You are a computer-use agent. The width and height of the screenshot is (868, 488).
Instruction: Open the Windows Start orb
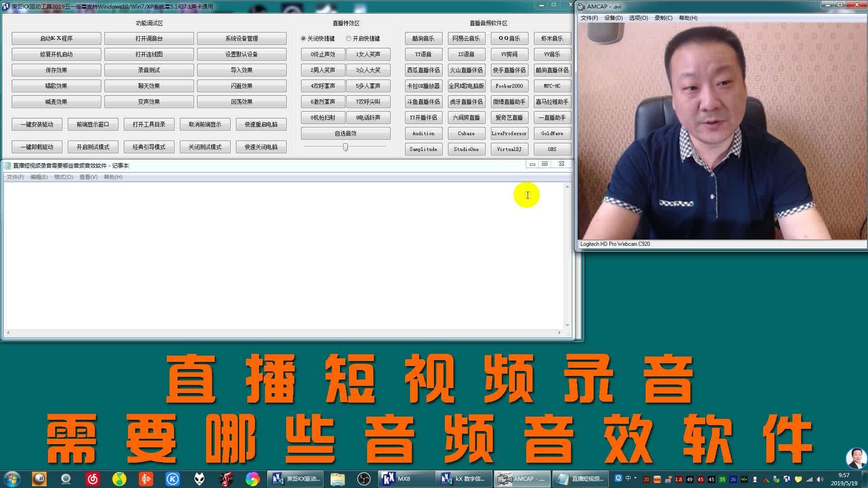[x=12, y=479]
